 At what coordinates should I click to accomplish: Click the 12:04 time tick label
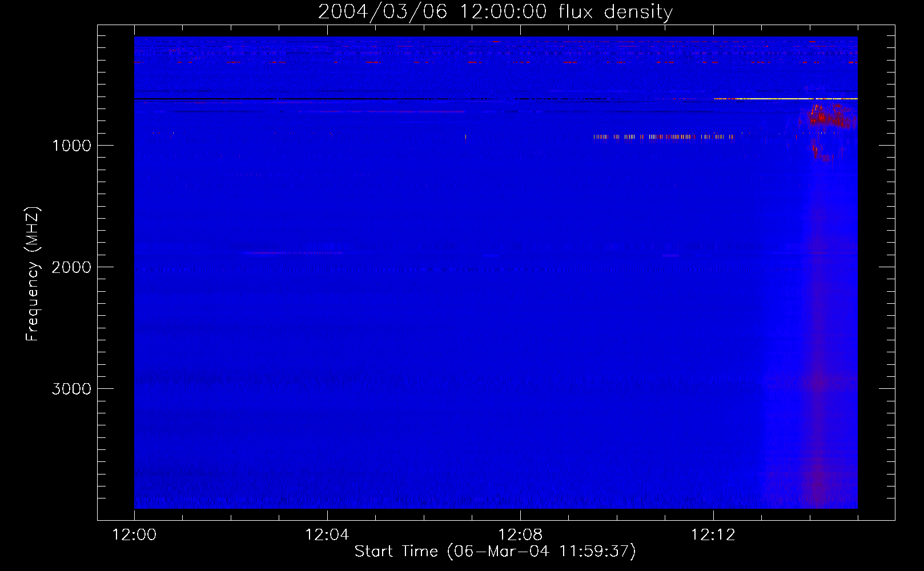click(327, 535)
